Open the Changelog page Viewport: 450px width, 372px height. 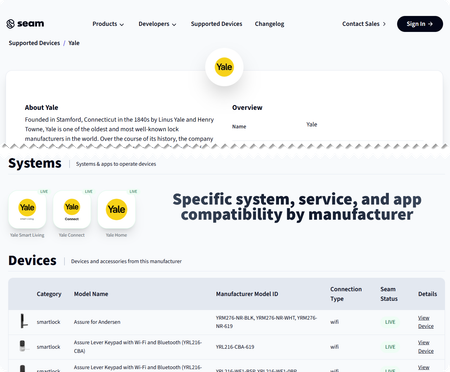269,24
